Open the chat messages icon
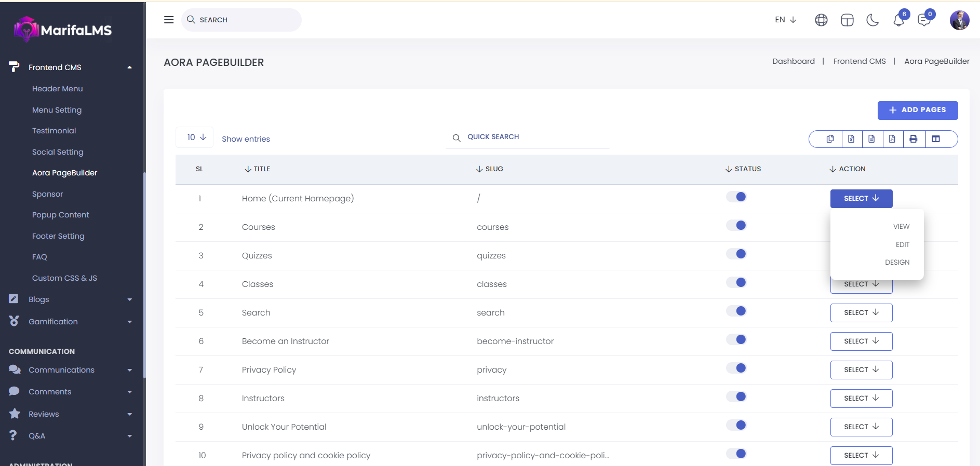The height and width of the screenshot is (466, 980). [924, 20]
